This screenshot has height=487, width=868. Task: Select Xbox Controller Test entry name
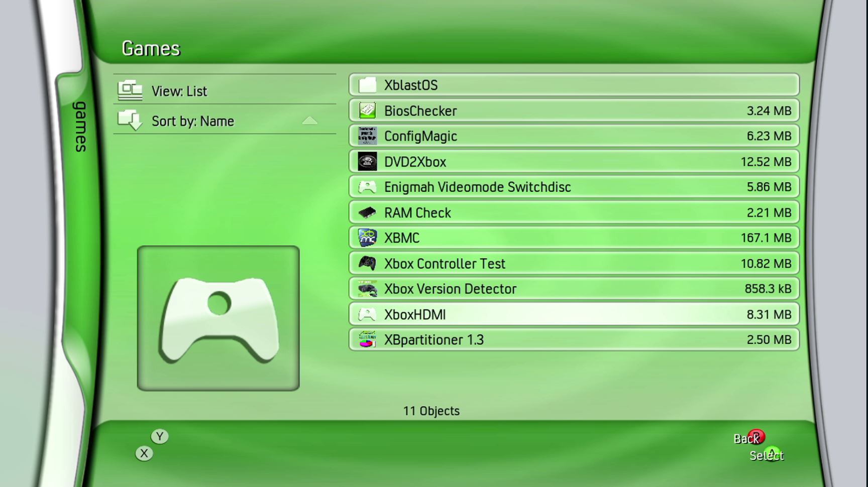tap(445, 264)
